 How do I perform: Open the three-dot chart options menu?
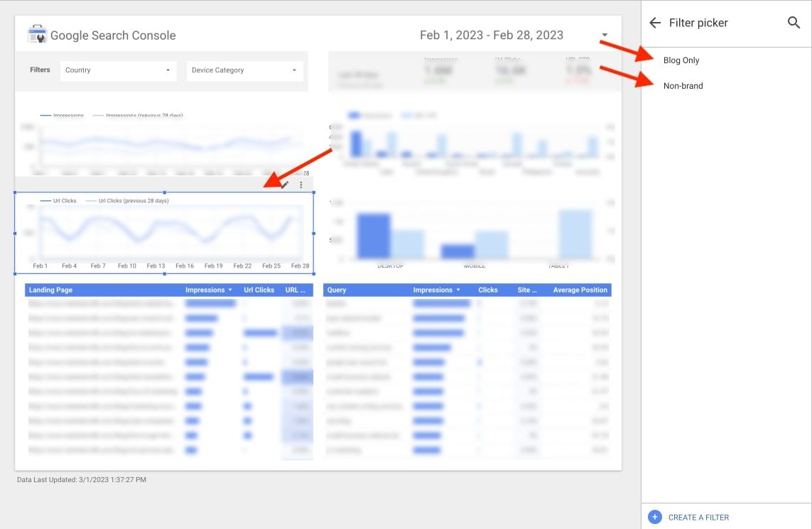click(x=301, y=185)
